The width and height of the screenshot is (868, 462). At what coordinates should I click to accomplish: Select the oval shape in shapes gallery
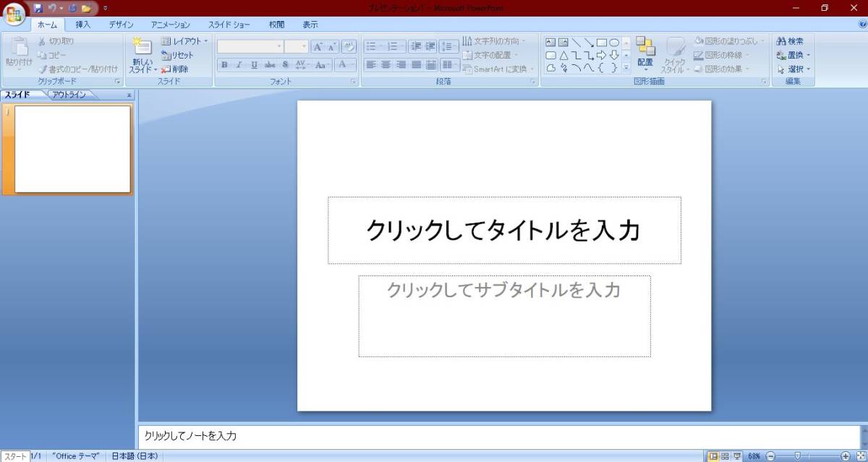pyautogui.click(x=614, y=43)
